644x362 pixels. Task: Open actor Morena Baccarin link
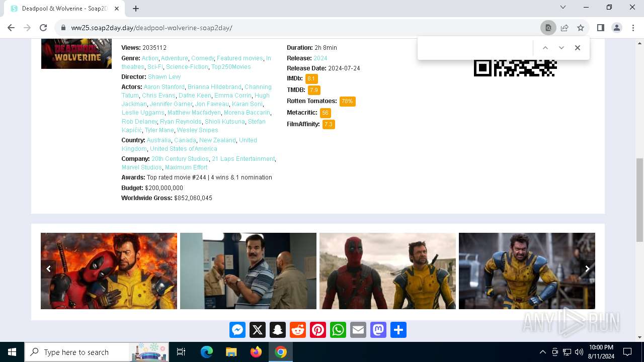(x=247, y=113)
